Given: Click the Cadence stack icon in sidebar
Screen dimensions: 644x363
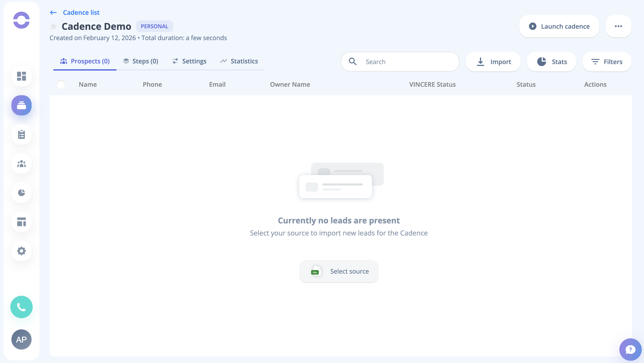Looking at the screenshot, I should [x=21, y=105].
